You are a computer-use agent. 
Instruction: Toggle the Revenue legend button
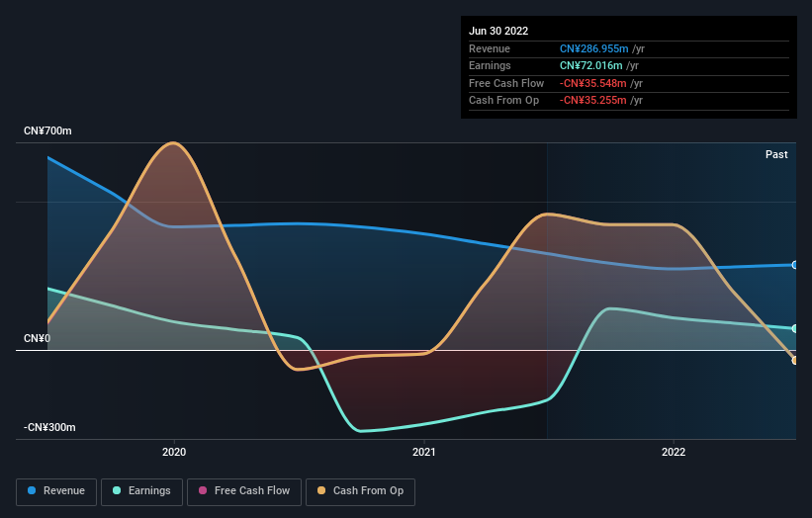click(x=56, y=491)
